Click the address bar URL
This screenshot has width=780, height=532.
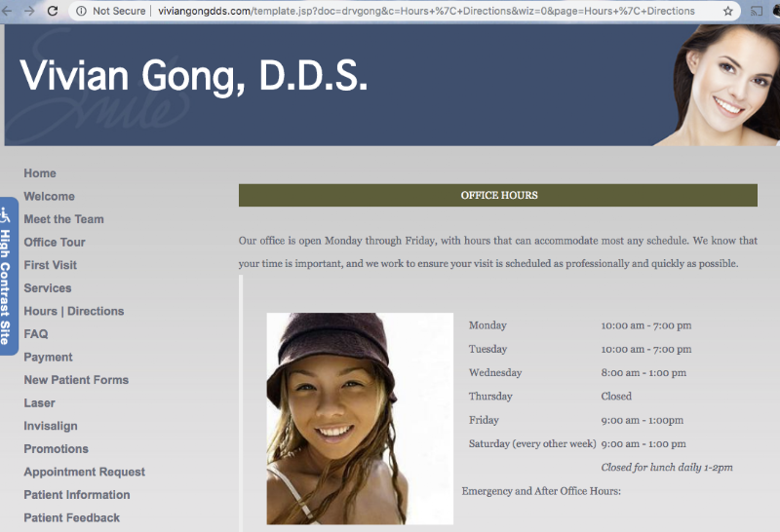[426, 11]
